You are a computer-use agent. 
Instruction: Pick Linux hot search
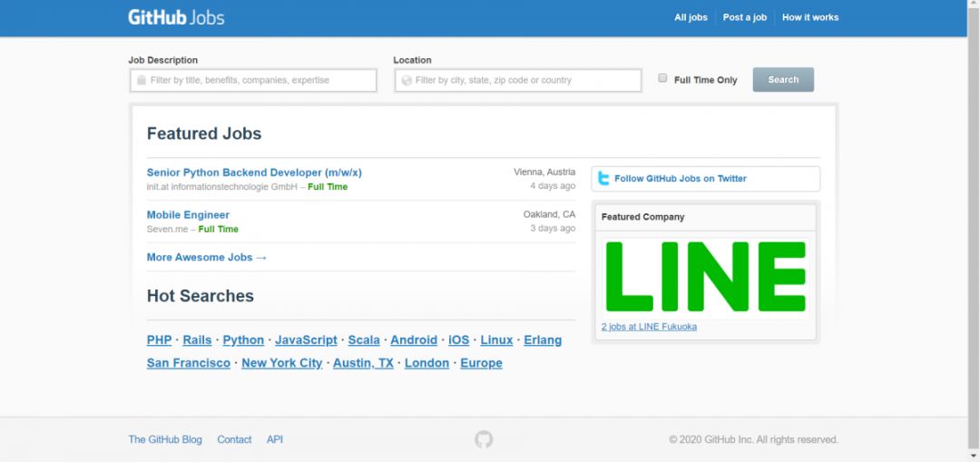(497, 340)
